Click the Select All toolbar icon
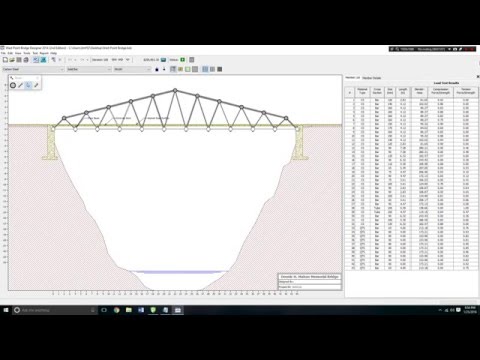480x360 pixels. pos(53,60)
